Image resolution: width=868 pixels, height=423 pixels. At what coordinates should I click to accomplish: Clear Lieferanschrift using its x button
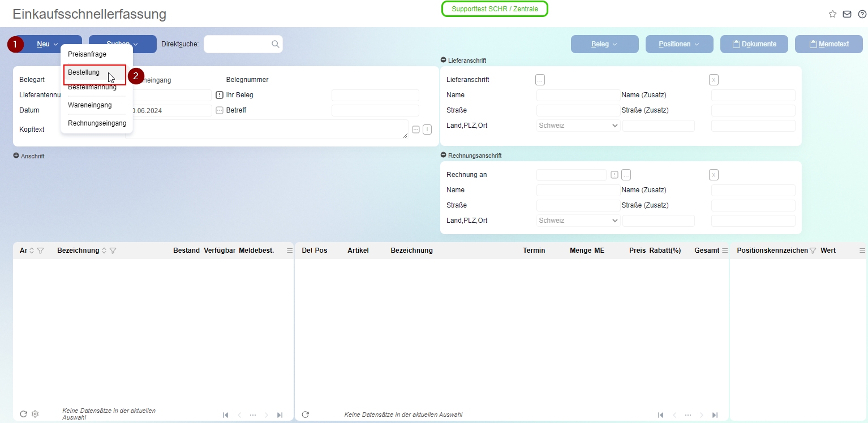point(714,80)
